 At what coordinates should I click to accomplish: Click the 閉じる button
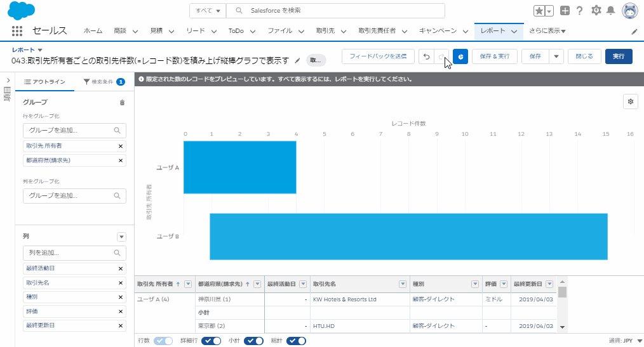click(584, 56)
